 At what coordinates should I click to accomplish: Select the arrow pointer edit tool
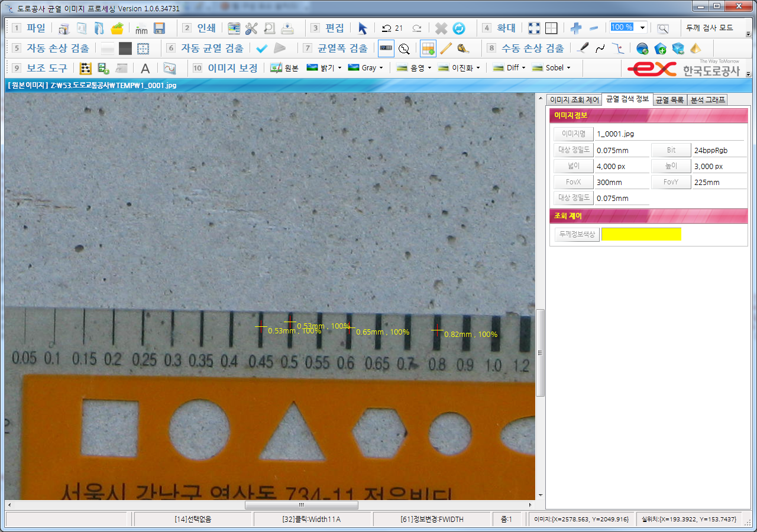pos(363,28)
